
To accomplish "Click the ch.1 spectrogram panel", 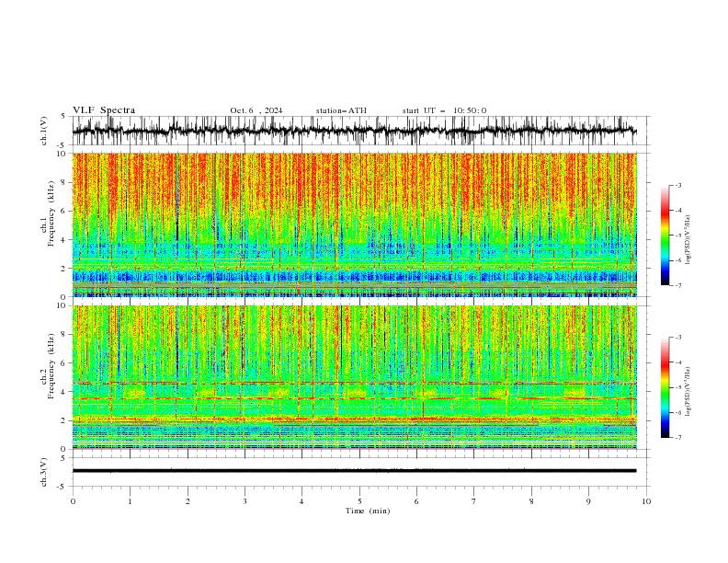I will 354,224.
